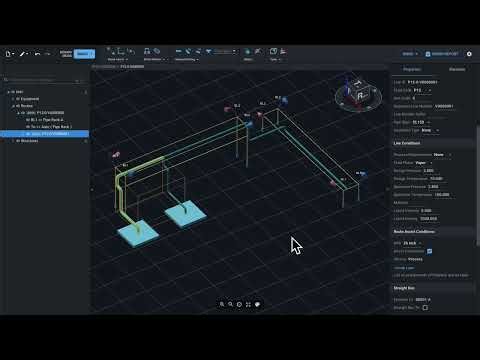This screenshot has height=360, width=480.
Task: Open the last toolbar group's dropdown label
Action: pyautogui.click(x=275, y=59)
